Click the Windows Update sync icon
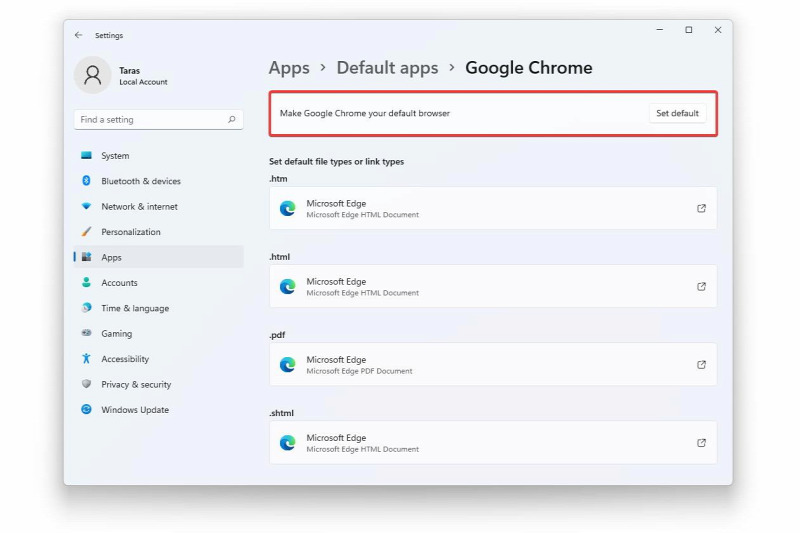The image size is (800, 533). 86,409
